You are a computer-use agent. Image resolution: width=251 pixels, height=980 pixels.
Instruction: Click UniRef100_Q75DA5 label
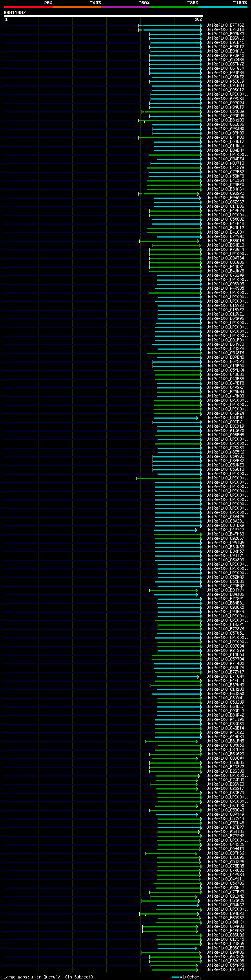[225, 866]
